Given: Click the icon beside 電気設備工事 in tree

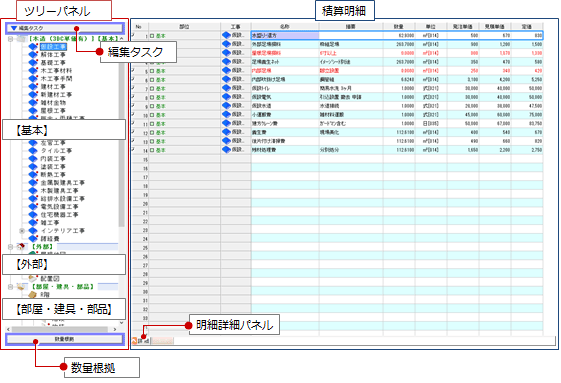Looking at the screenshot, I should click(33, 207).
